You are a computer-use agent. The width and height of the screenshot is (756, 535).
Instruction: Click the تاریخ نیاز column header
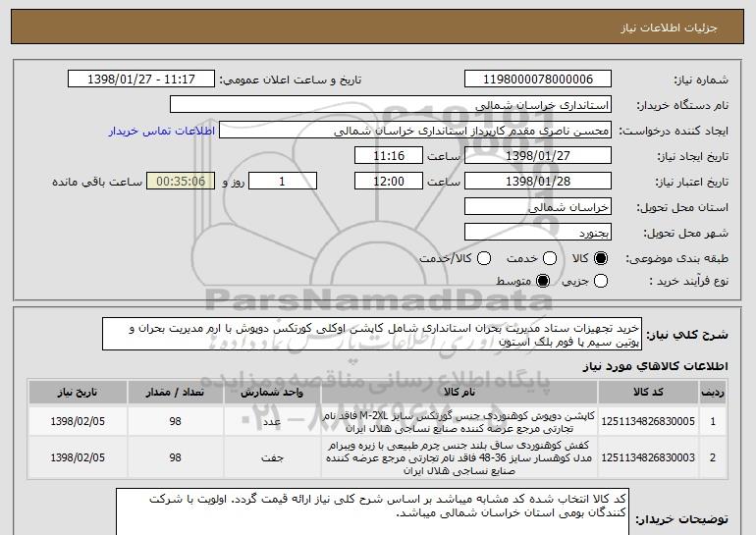coord(78,393)
